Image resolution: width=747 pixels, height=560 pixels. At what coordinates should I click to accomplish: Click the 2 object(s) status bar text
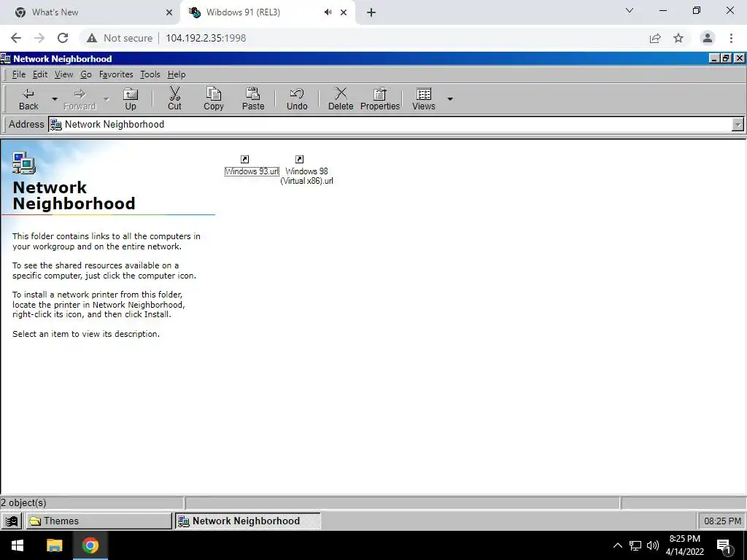[x=23, y=502]
